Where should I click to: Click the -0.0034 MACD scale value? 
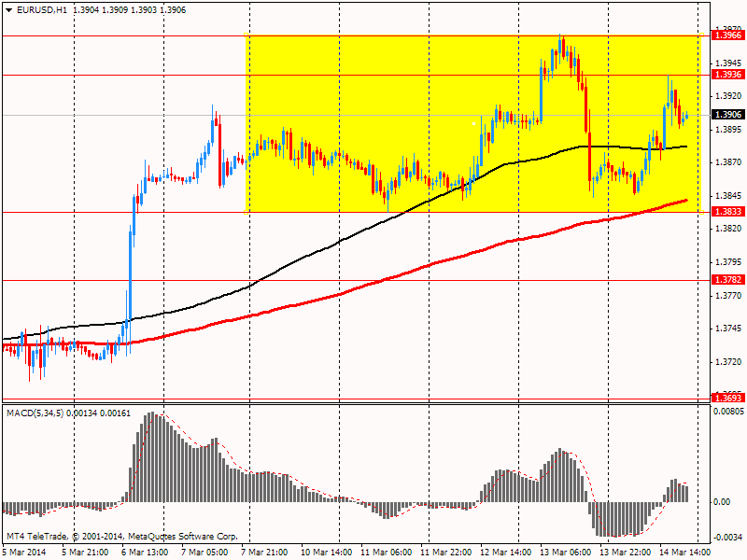point(727,538)
